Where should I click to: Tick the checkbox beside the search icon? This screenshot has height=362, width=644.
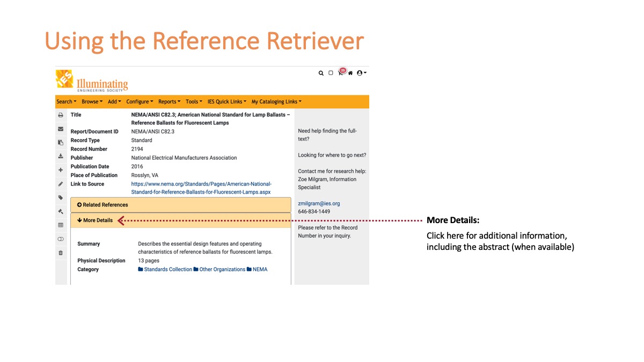pyautogui.click(x=331, y=73)
